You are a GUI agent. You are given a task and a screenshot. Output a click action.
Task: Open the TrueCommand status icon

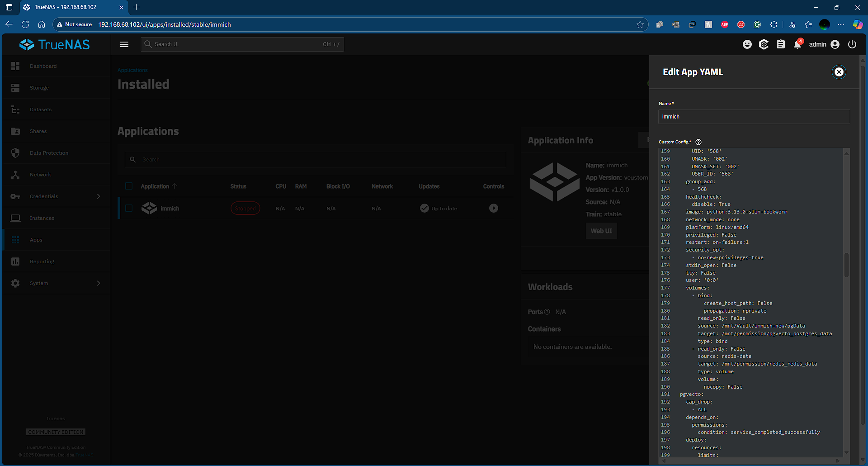coord(764,44)
